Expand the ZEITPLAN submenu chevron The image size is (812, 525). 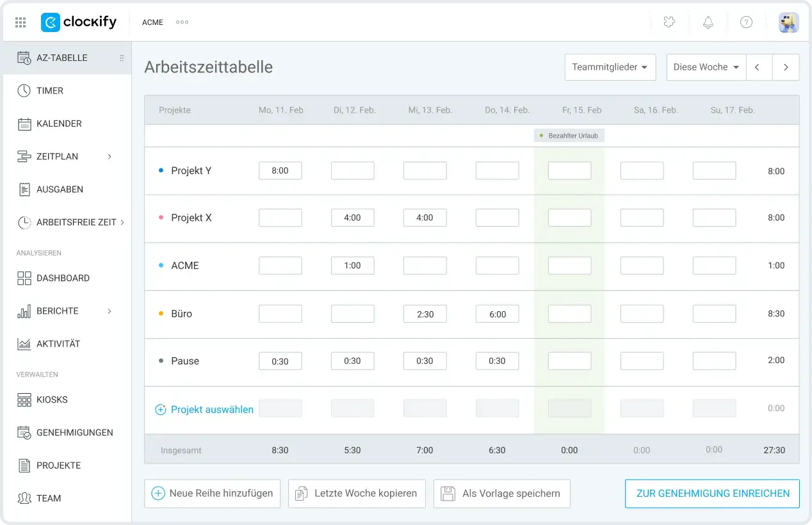tap(110, 156)
